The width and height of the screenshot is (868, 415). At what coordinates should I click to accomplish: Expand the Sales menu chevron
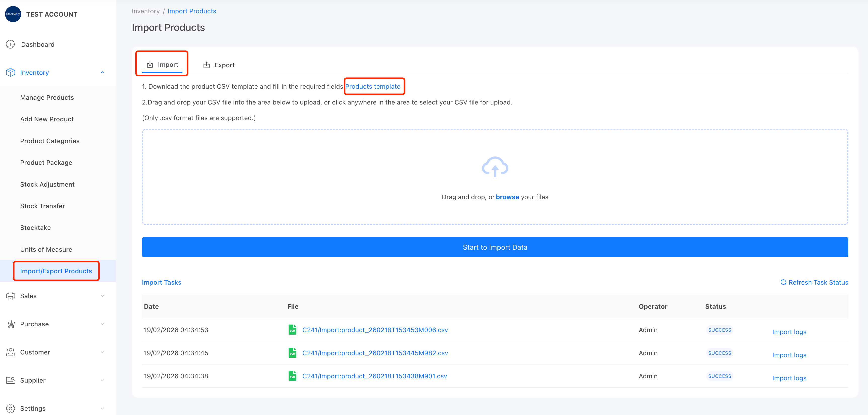coord(102,296)
